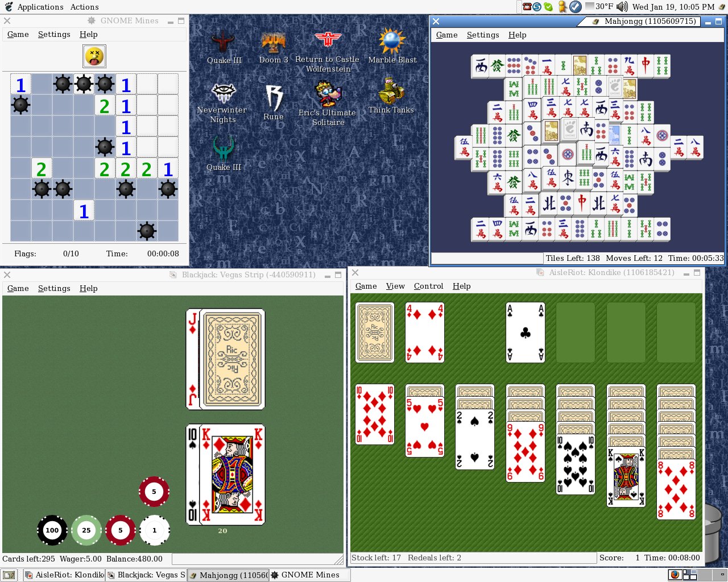This screenshot has height=582, width=728.
Task: Launch the Rune desktop icon
Action: click(274, 102)
